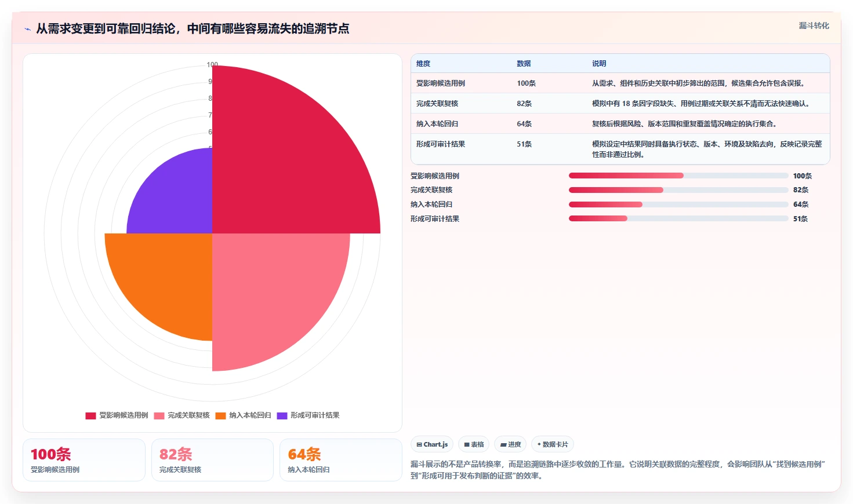Viewport: 853px width, 504px height.
Task: Click the 100条 受影响候选用例 data card
Action: pos(84,460)
